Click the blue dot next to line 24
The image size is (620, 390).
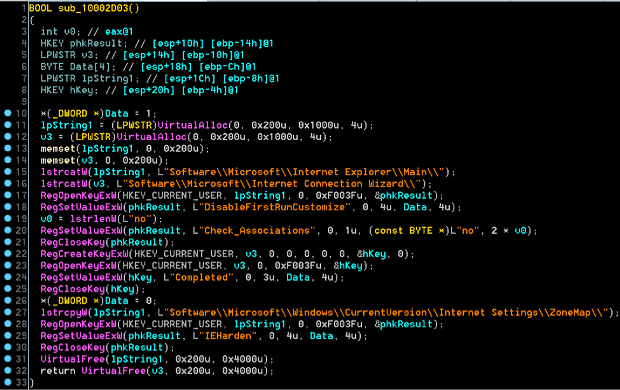coord(8,277)
